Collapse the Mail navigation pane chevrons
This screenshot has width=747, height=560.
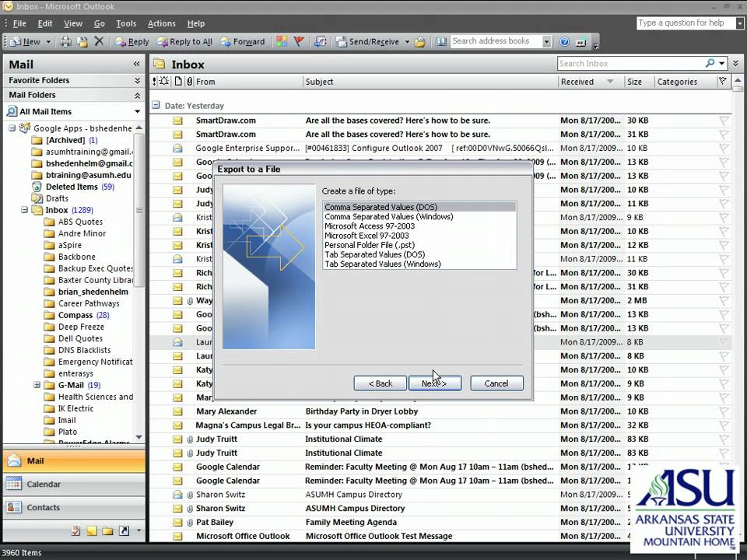point(137,64)
